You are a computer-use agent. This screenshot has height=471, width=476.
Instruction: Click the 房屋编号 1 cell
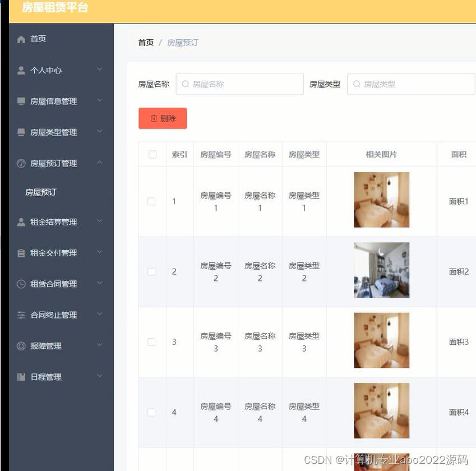tap(216, 201)
